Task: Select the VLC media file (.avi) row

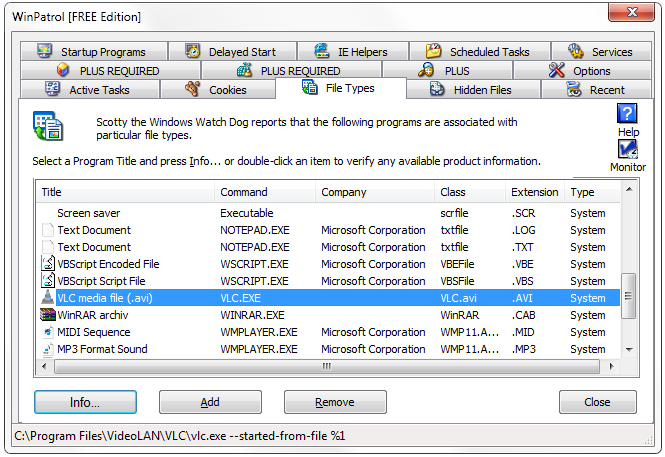Action: 328,298
